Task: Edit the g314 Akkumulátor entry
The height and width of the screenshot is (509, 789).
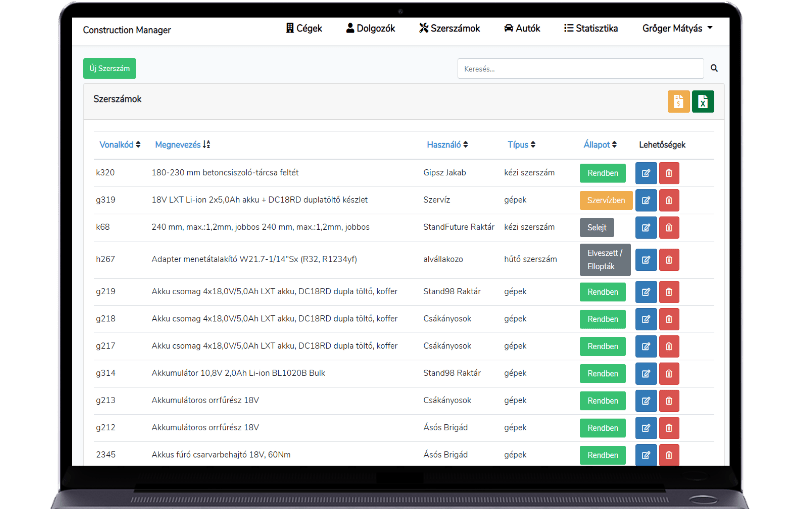Action: coord(645,373)
